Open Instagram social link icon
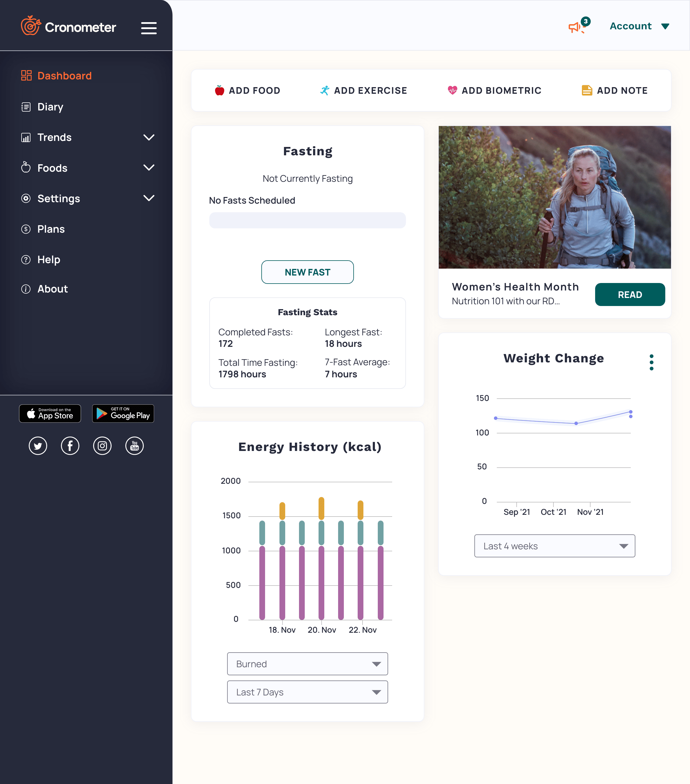Image resolution: width=690 pixels, height=784 pixels. 102,446
